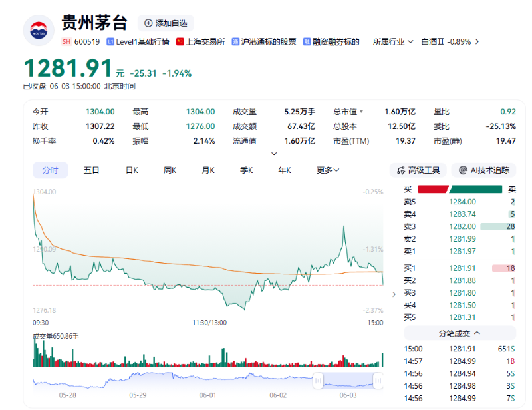Click the Level1基础行情 badge icon

pyautogui.click(x=110, y=42)
